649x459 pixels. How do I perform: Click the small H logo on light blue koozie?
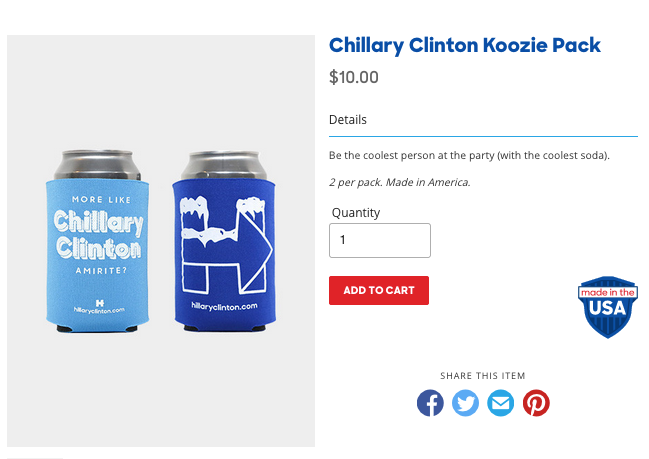tap(99, 303)
